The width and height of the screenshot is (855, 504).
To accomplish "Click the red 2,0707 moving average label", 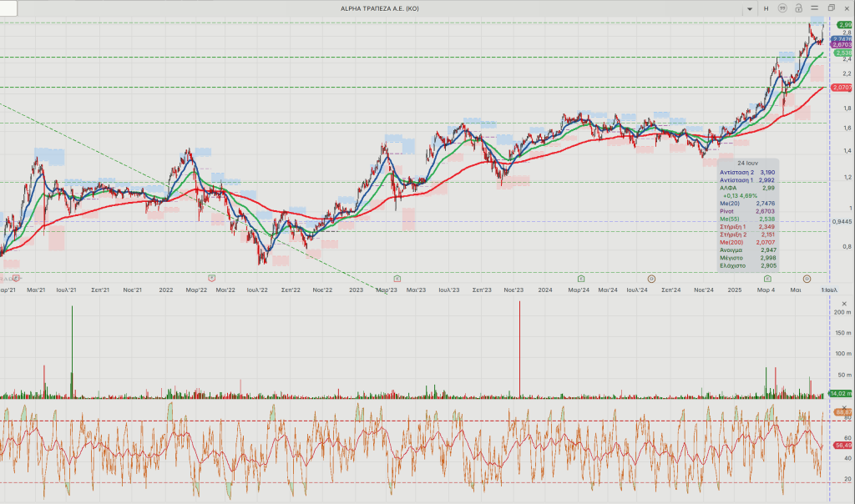I will [842, 87].
